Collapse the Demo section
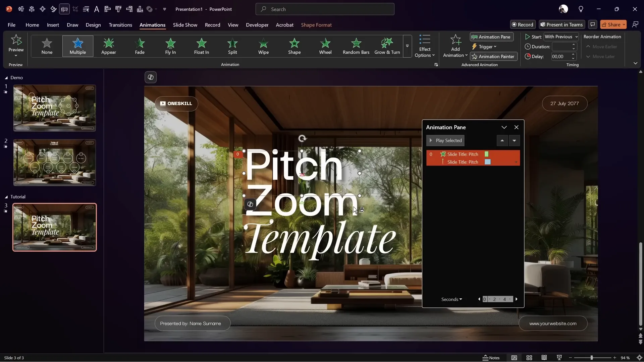 (x=6, y=78)
